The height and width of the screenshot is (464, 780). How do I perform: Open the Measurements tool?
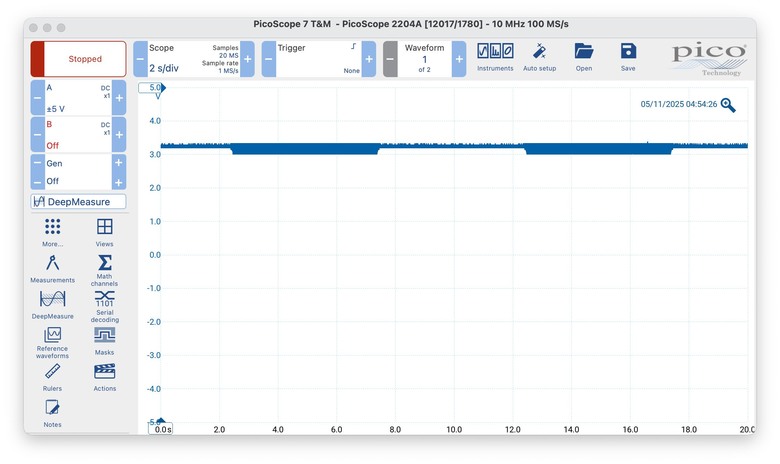coord(52,269)
